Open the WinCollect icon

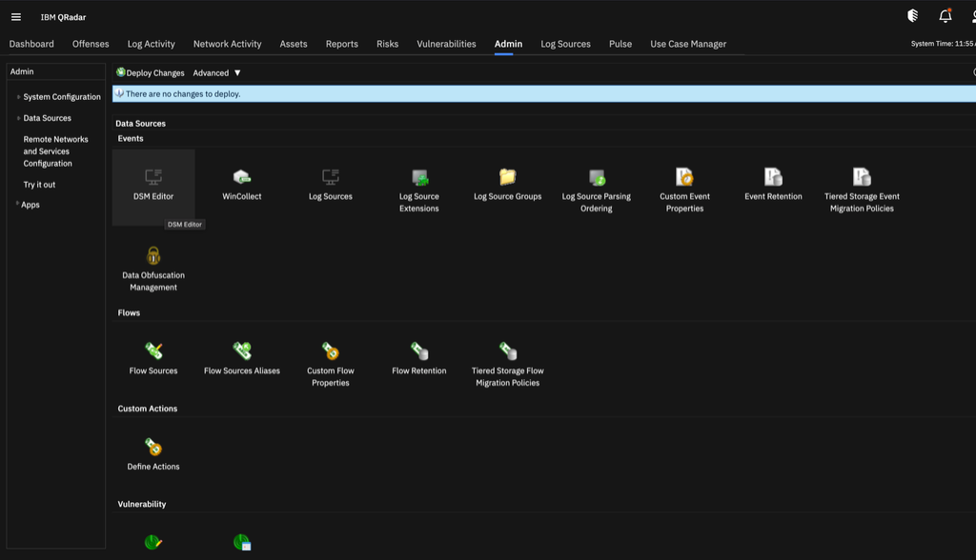pos(241,177)
